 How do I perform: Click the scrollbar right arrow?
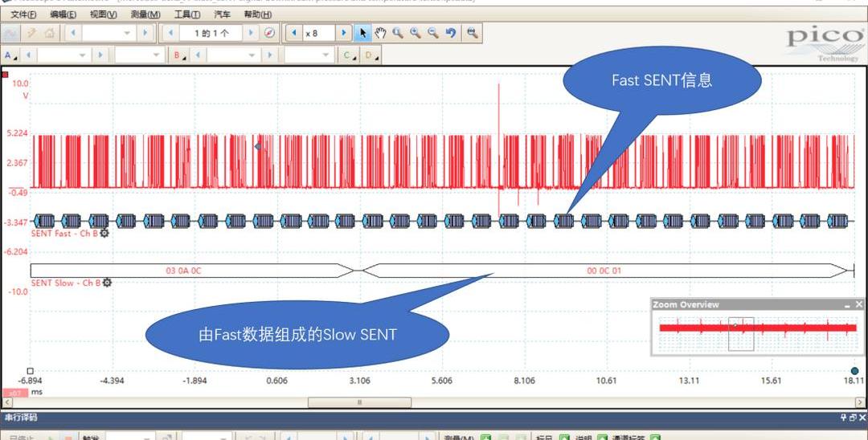[x=861, y=401]
